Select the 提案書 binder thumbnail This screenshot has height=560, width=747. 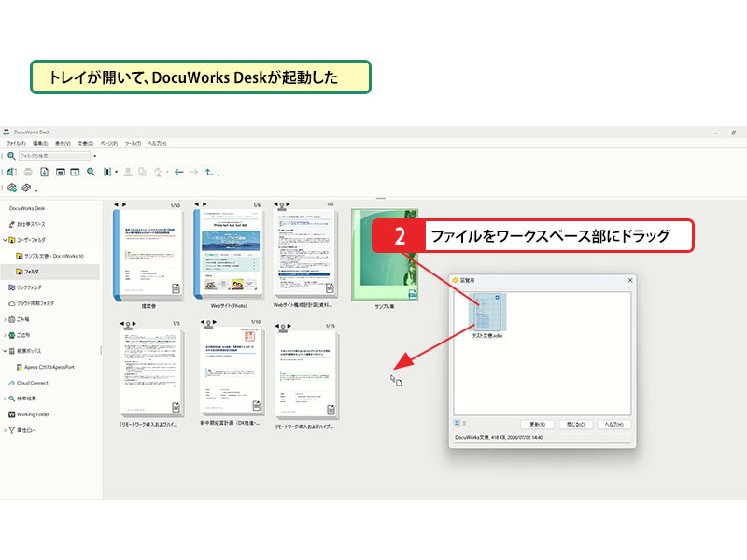(x=148, y=255)
